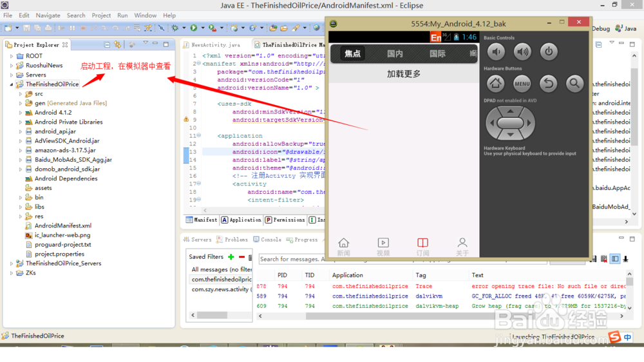644x362 pixels.
Task: Click the Open Web Browser globe icon
Action: [x=316, y=28]
